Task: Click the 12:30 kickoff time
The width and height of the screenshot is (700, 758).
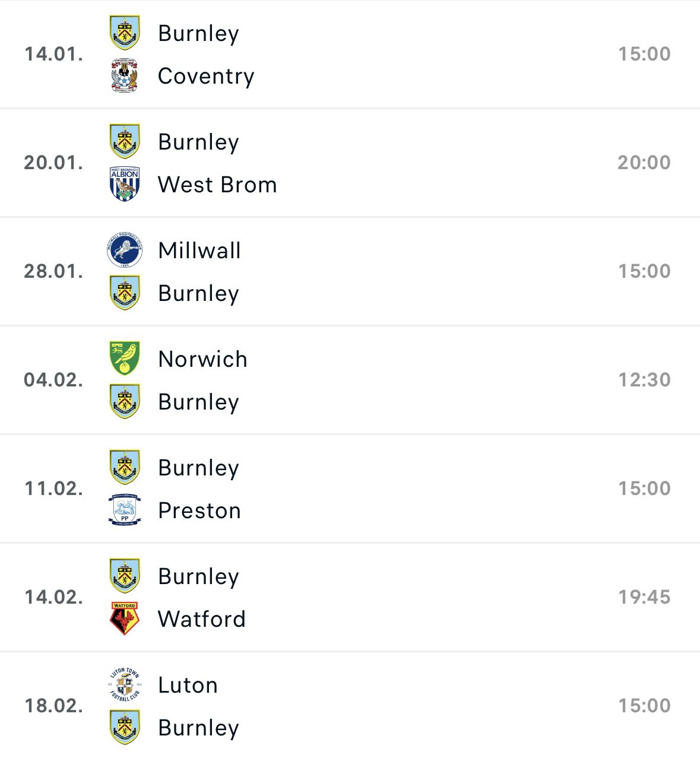Action: coord(645,379)
